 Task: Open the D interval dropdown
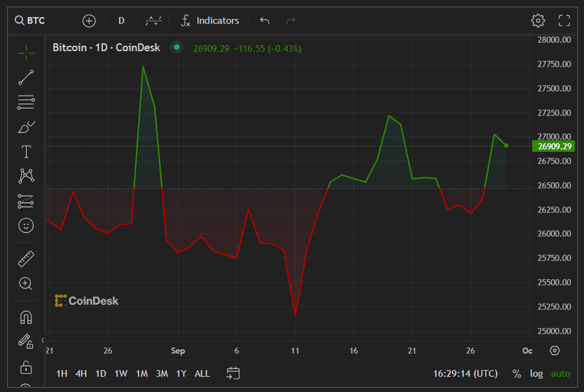(x=121, y=20)
